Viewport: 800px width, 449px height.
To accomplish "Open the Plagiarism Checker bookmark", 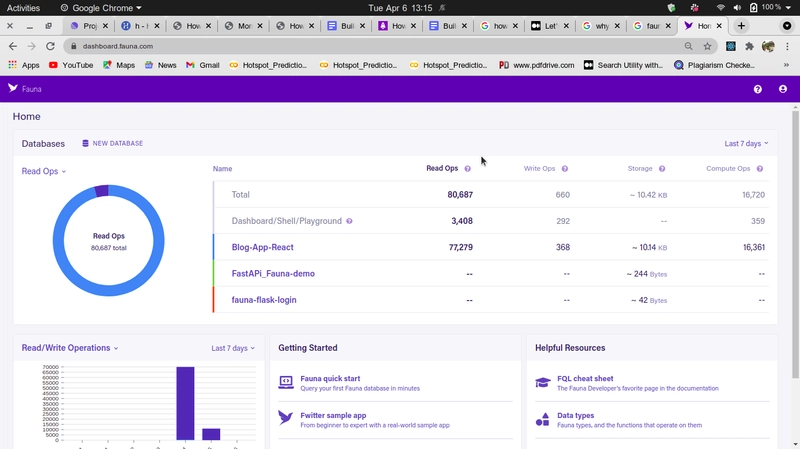I will [714, 65].
